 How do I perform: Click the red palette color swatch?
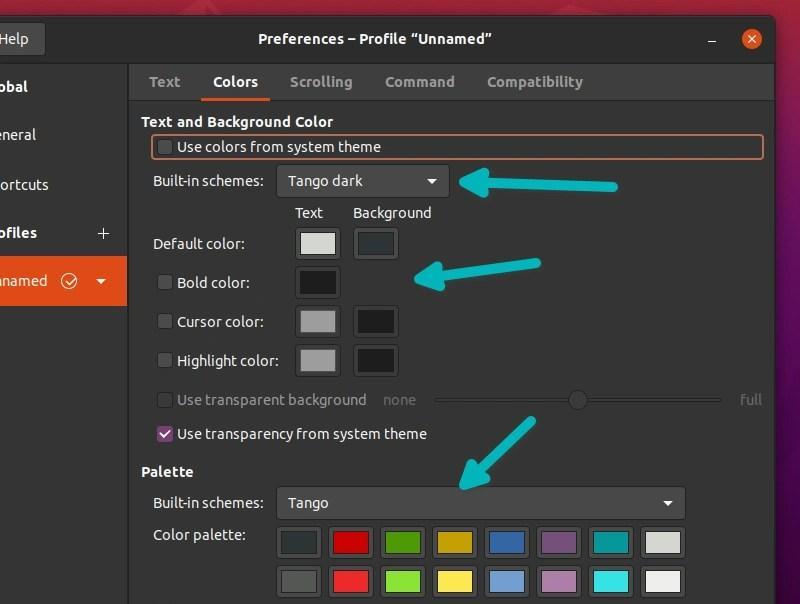(x=351, y=543)
